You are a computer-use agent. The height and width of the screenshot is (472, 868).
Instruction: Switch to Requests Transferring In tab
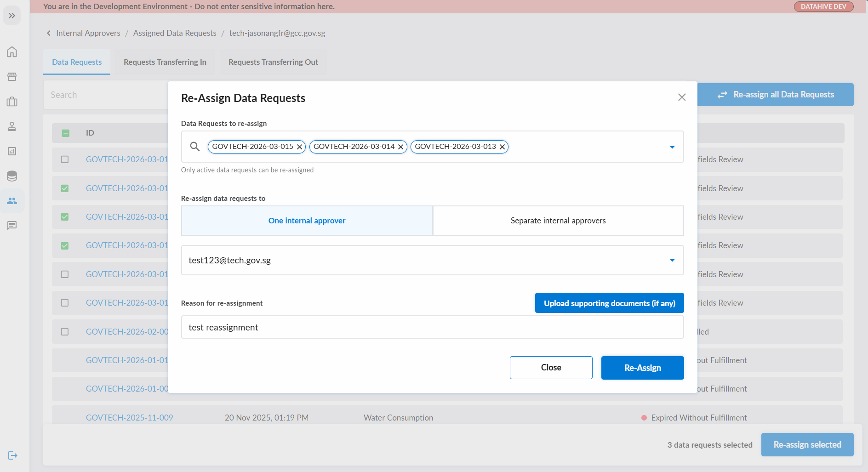pyautogui.click(x=165, y=62)
